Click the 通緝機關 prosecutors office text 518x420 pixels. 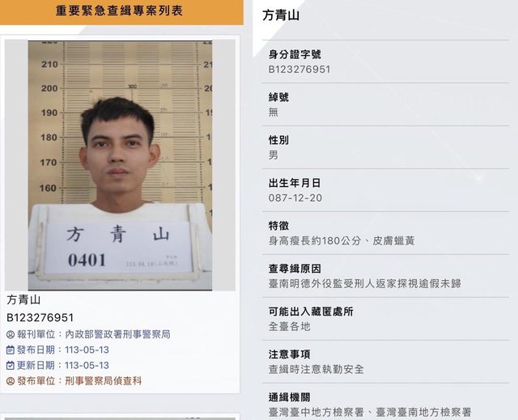pyautogui.click(x=370, y=412)
